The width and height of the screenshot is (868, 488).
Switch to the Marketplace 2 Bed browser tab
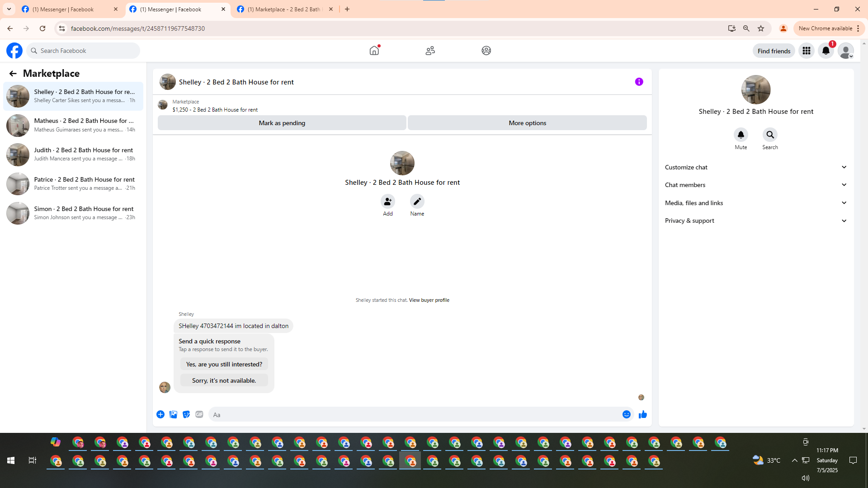[284, 9]
